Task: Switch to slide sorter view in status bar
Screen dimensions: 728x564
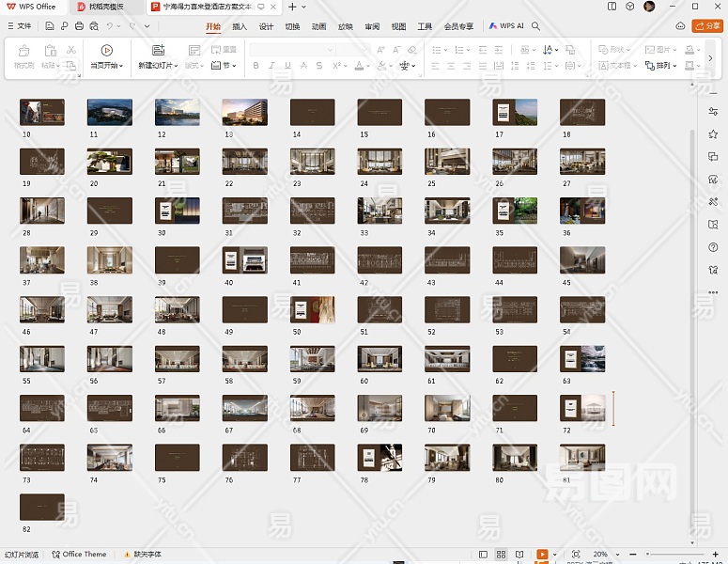Action: (501, 555)
